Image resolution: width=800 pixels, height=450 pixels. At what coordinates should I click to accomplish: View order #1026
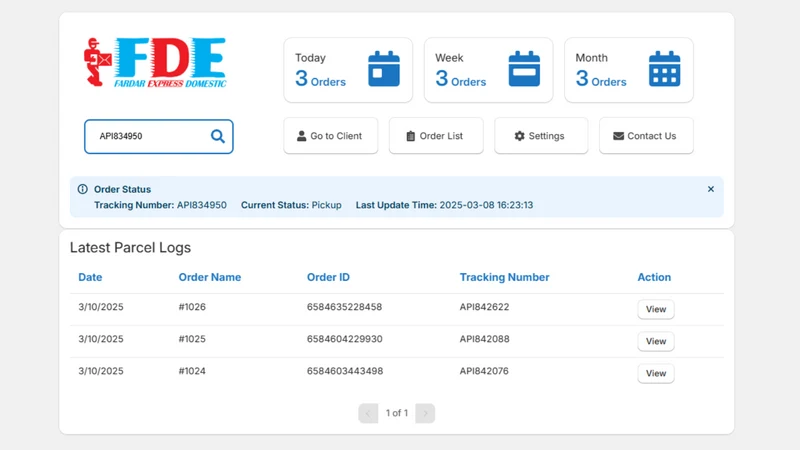656,309
